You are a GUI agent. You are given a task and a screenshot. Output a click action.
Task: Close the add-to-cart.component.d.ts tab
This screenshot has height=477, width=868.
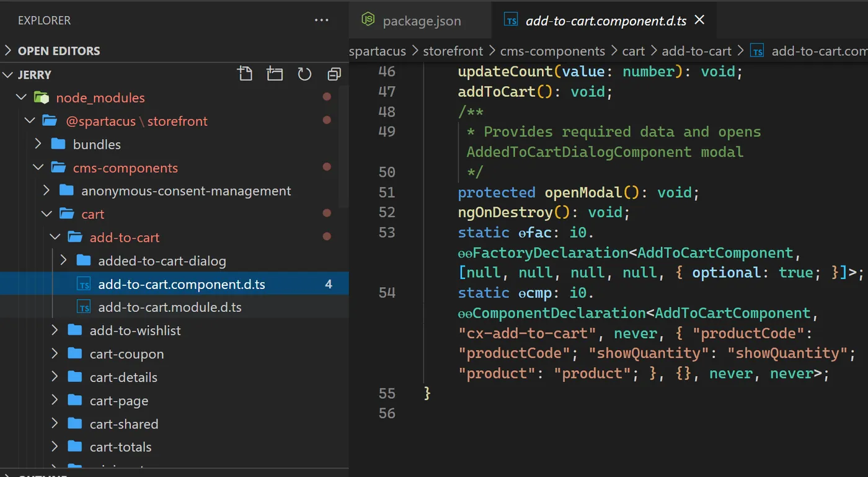pyautogui.click(x=699, y=20)
